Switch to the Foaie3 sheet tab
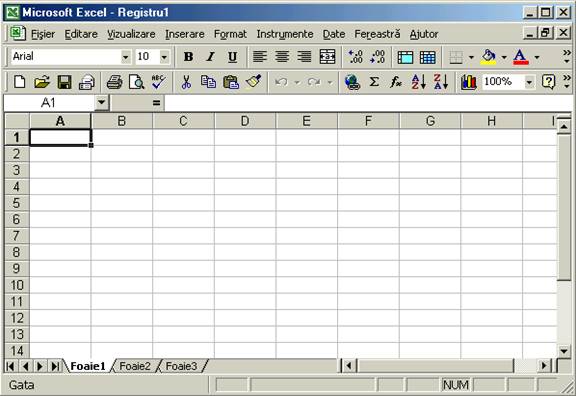 click(181, 366)
